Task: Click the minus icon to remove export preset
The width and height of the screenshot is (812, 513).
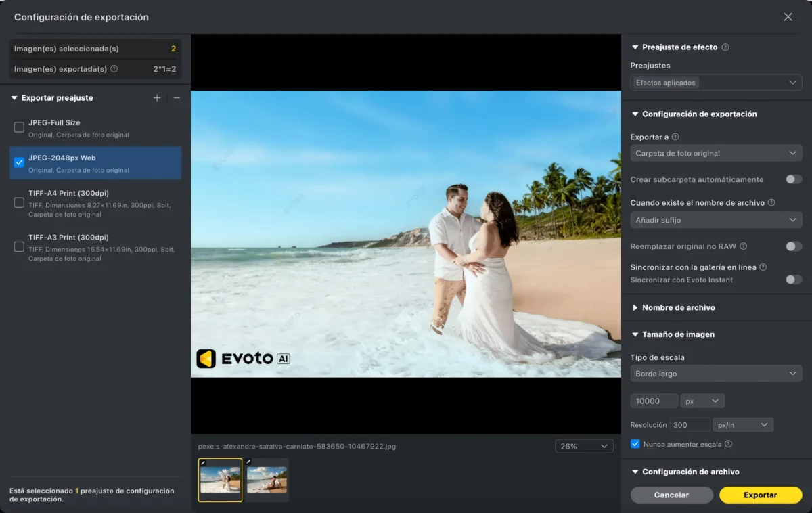Action: click(177, 98)
